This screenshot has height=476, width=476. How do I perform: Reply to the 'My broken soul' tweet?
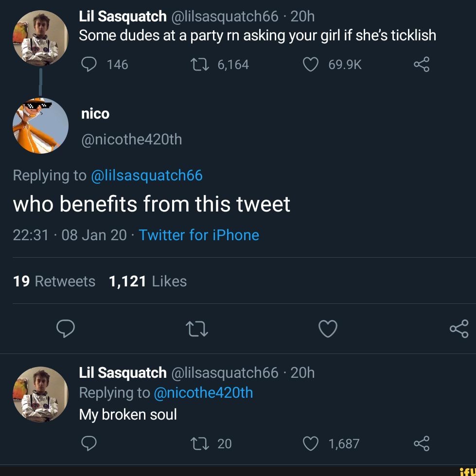(88, 443)
